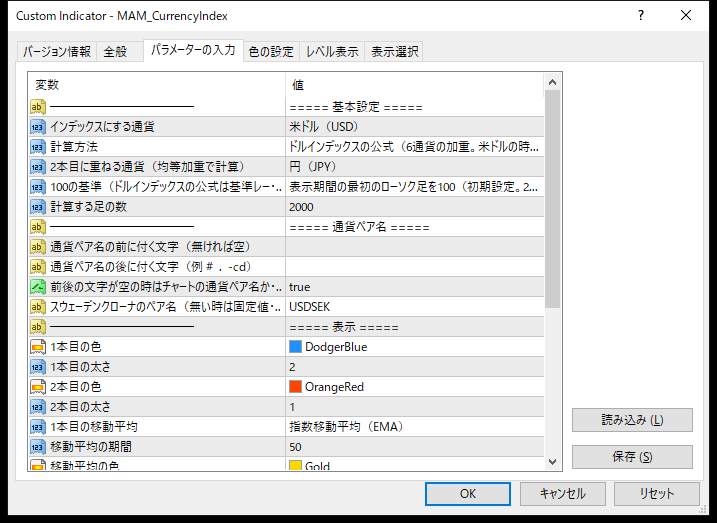Click the value 2 for 1本目の太さ
Screen dimensions: 717x523
pyautogui.click(x=415, y=367)
